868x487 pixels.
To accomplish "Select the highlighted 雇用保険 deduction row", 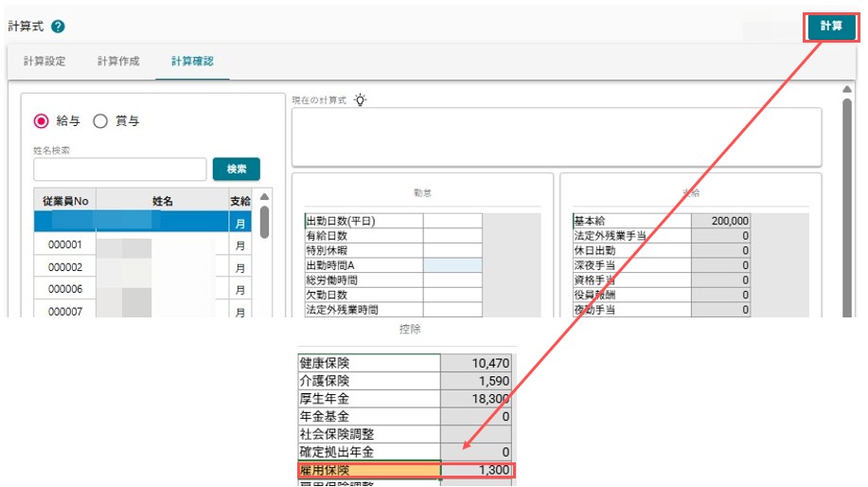I will point(405,470).
